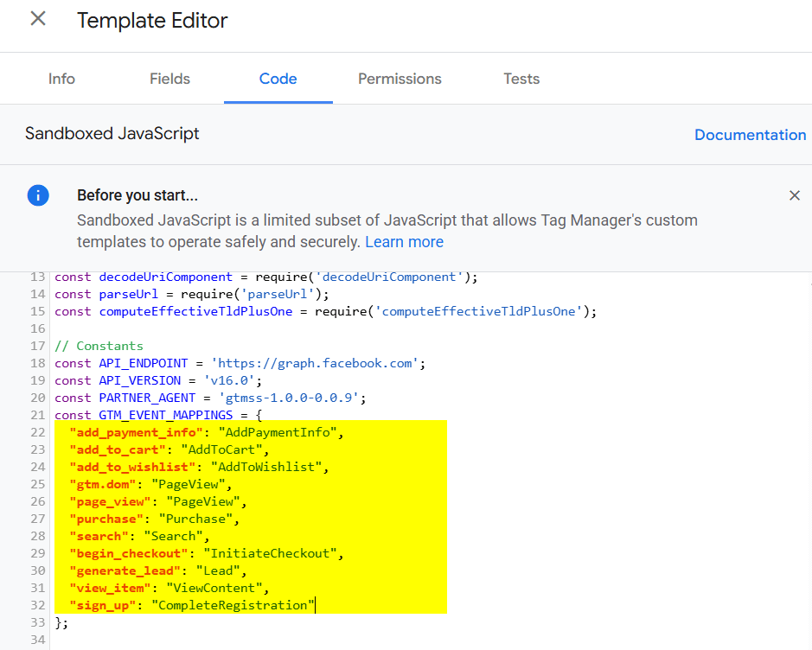Click the "generate_lead" mapping key
812x650 pixels.
coord(125,570)
